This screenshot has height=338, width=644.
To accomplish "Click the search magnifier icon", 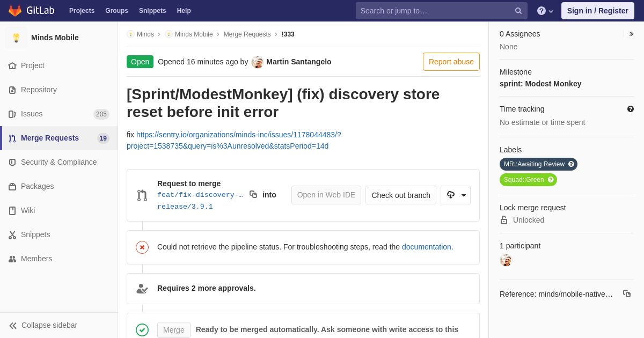I will point(518,11).
